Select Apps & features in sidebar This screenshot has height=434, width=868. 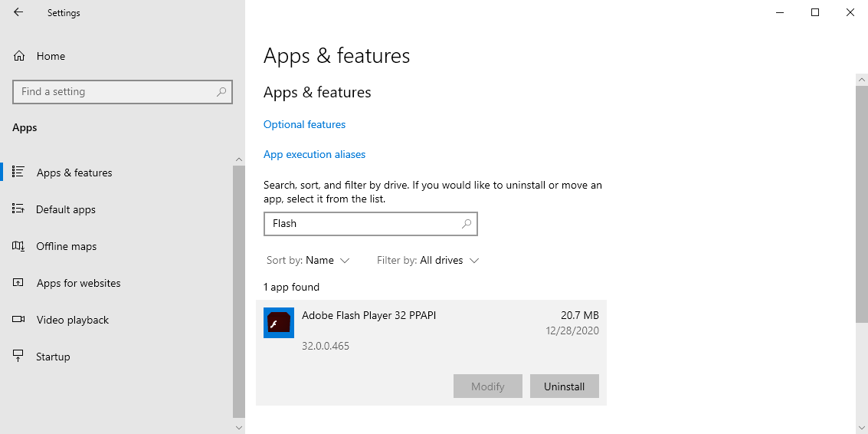click(74, 173)
